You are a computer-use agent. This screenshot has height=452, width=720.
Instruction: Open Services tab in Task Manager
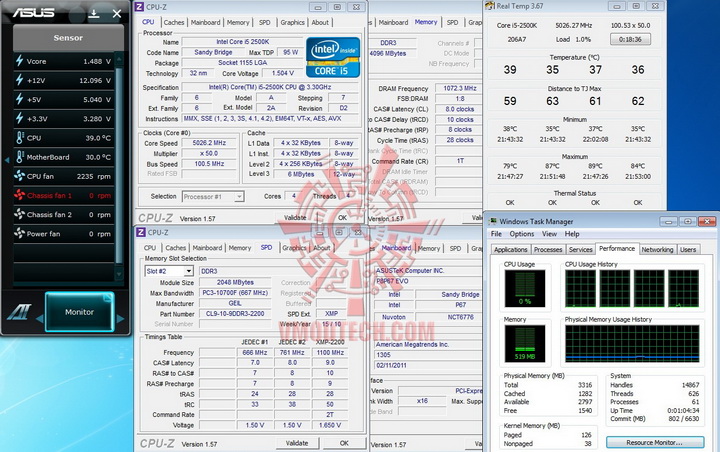coord(580,249)
